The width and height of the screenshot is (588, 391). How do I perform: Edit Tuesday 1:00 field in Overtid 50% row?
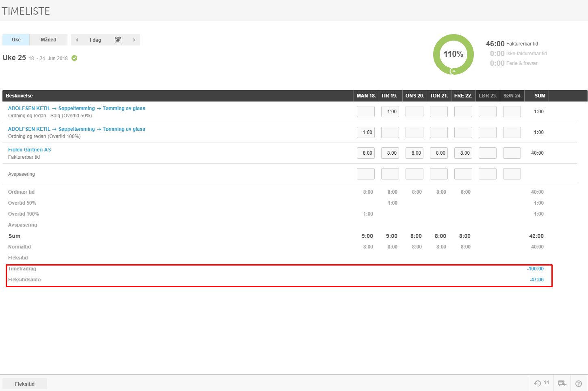390,112
